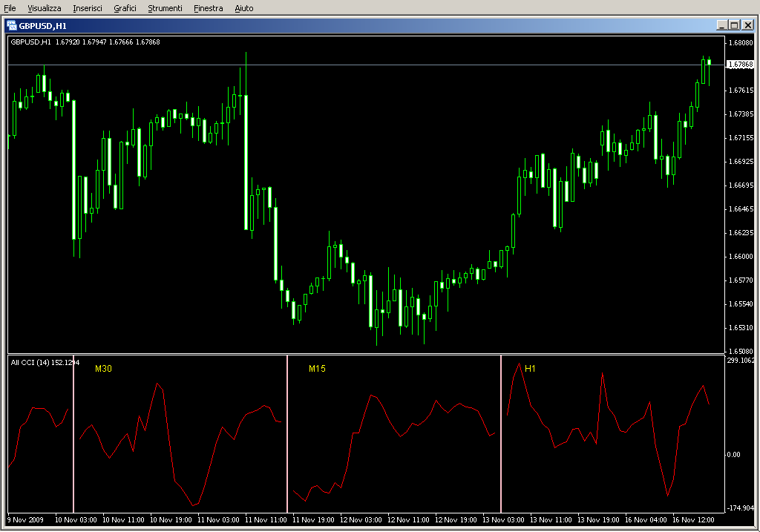Click the GBPUSD,H1 title bar text
Viewport: 760px width, 532px height.
[x=42, y=26]
